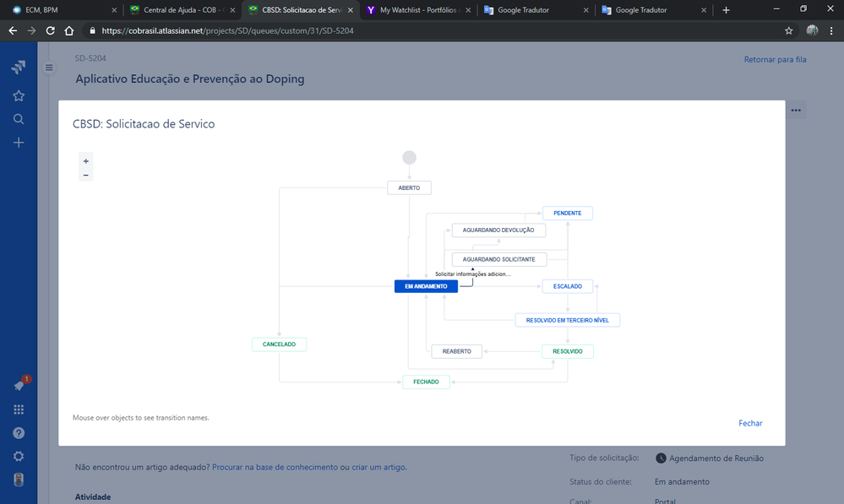Open Procurar na base de conhecimento link

pos(275,467)
